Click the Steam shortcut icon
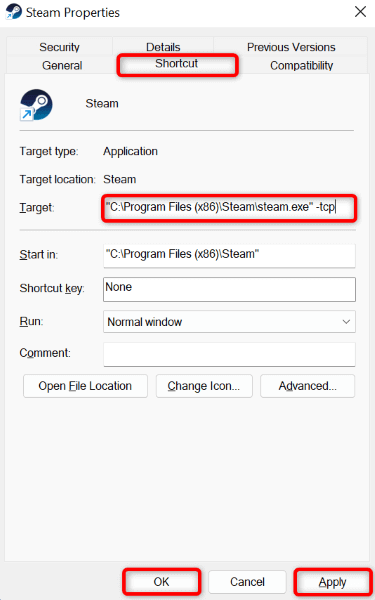This screenshot has width=375, height=600. tap(36, 105)
